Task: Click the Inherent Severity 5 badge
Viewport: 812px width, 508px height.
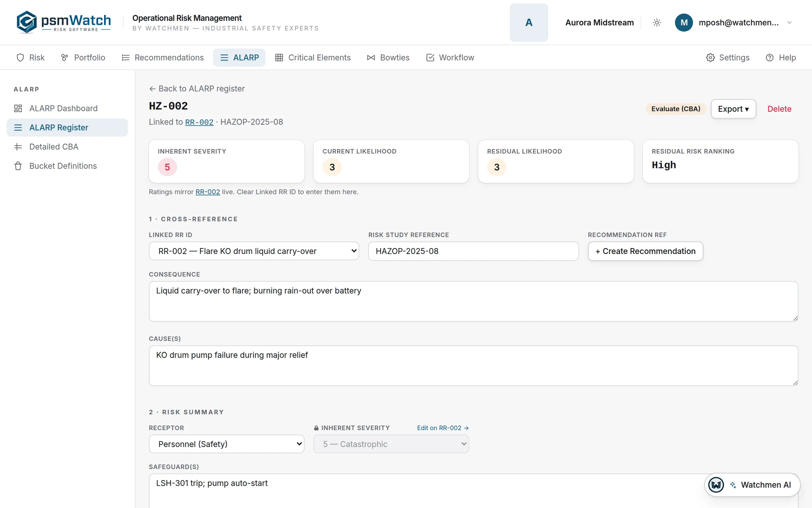Action: [x=167, y=167]
